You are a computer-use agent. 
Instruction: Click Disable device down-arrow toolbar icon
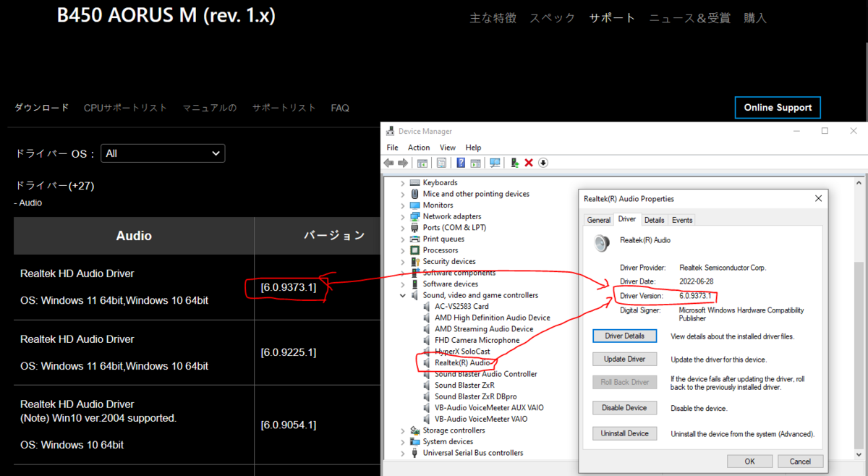[543, 163]
